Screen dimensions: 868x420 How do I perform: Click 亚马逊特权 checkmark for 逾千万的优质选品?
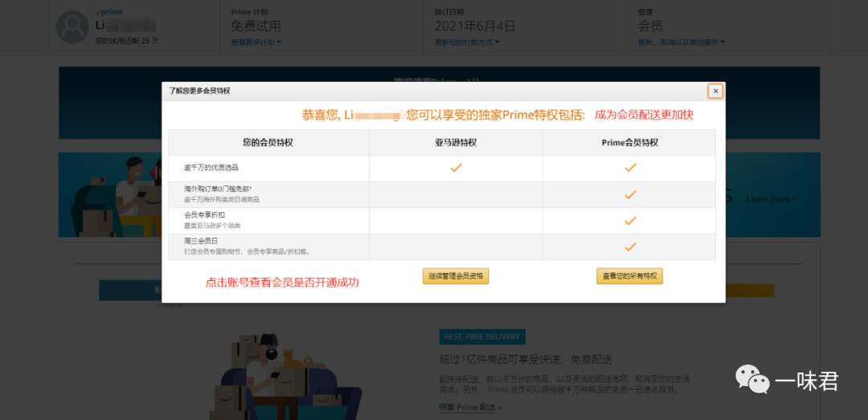(457, 168)
